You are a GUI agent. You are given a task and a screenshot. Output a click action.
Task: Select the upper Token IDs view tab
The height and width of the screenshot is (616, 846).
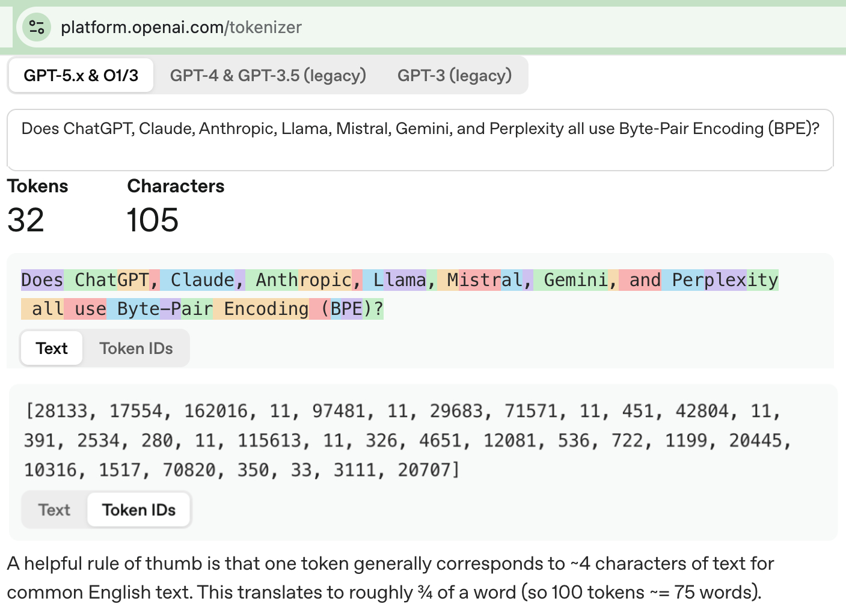[x=136, y=348]
